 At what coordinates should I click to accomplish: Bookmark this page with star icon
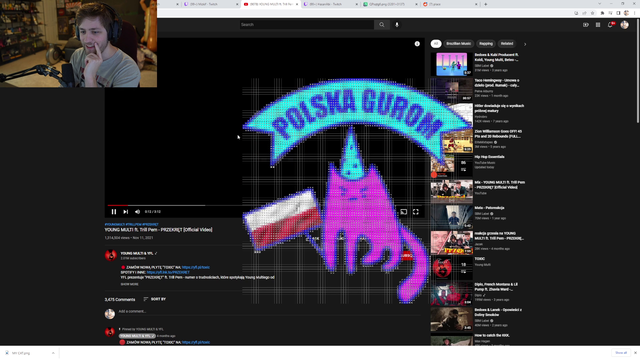pyautogui.click(x=593, y=13)
